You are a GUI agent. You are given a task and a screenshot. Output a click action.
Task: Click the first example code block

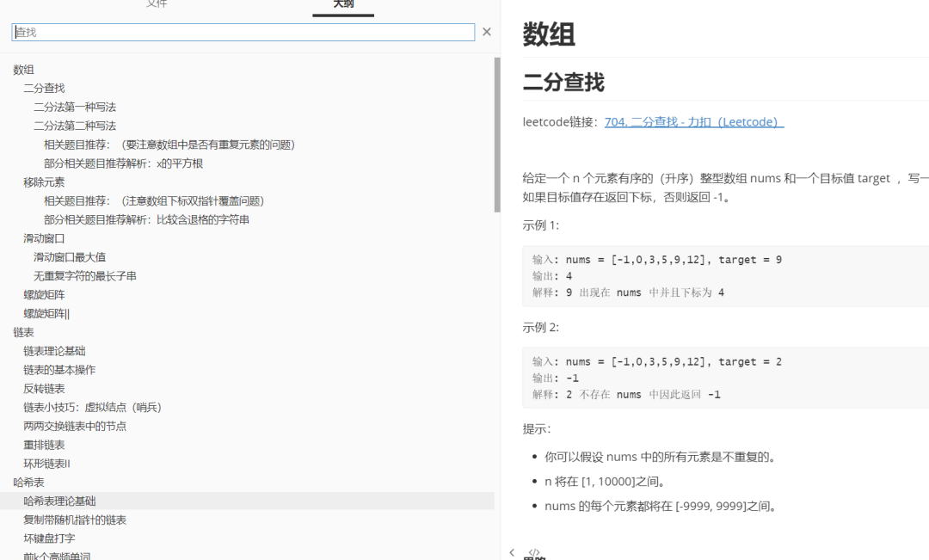coord(726,276)
